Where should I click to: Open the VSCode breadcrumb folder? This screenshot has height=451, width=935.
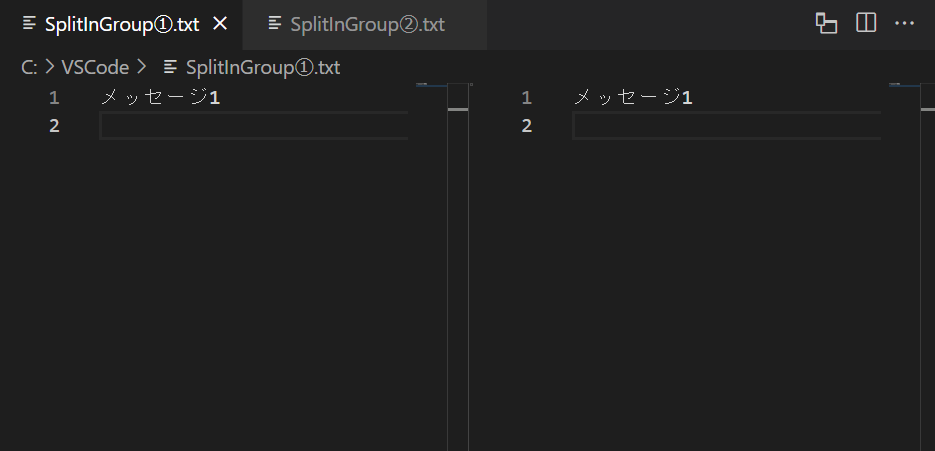pyautogui.click(x=95, y=67)
